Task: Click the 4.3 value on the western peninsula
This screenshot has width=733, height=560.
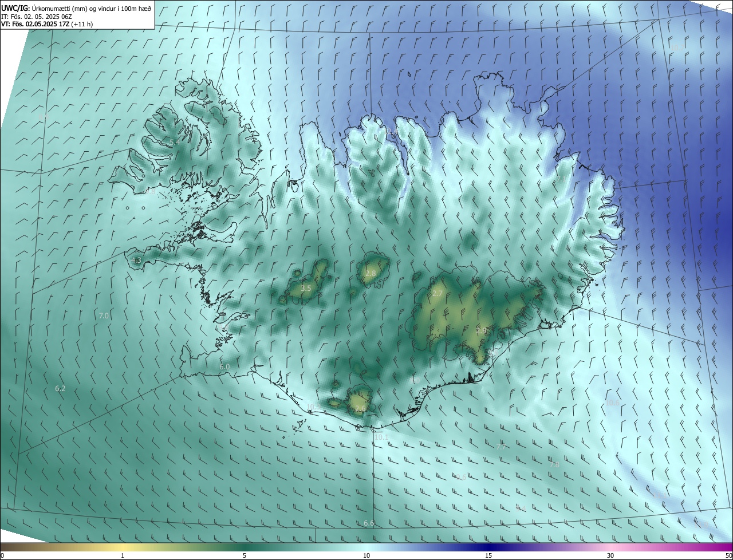Action: click(136, 260)
